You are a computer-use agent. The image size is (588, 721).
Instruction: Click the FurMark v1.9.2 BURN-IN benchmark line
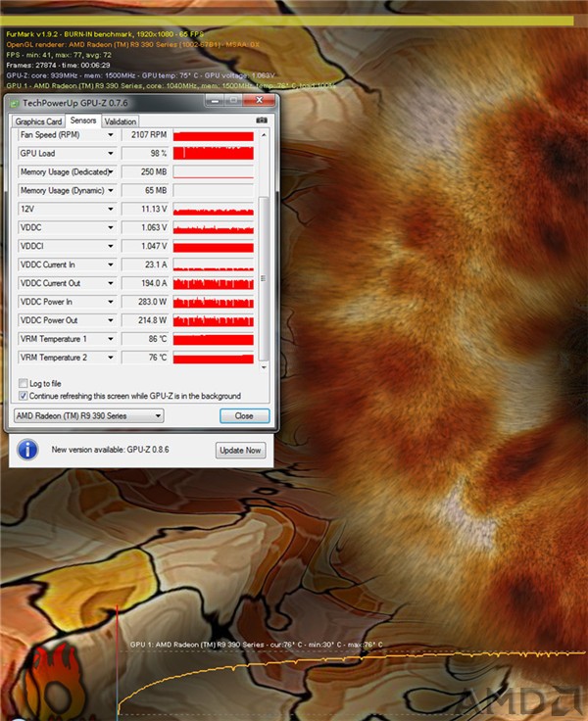point(105,34)
